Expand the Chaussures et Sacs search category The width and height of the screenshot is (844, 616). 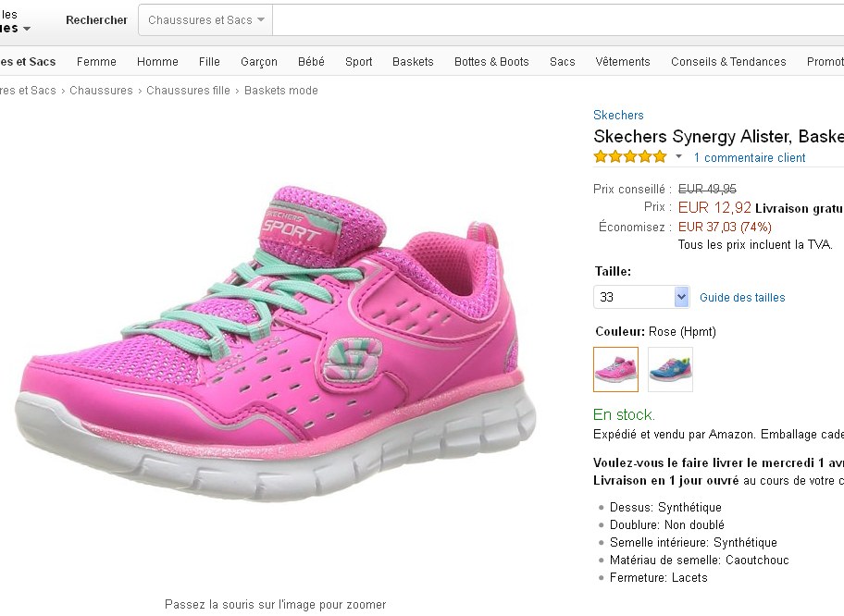point(206,20)
